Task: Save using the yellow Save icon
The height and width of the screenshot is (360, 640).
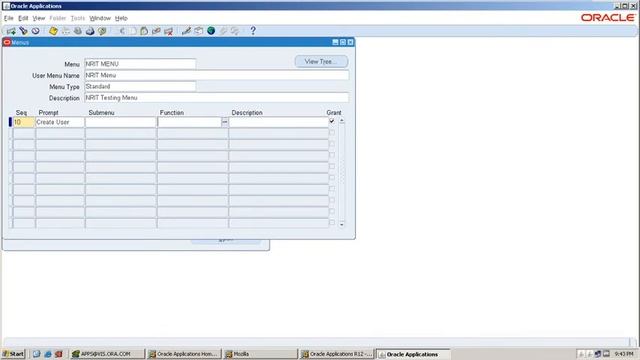Action: tap(53, 31)
